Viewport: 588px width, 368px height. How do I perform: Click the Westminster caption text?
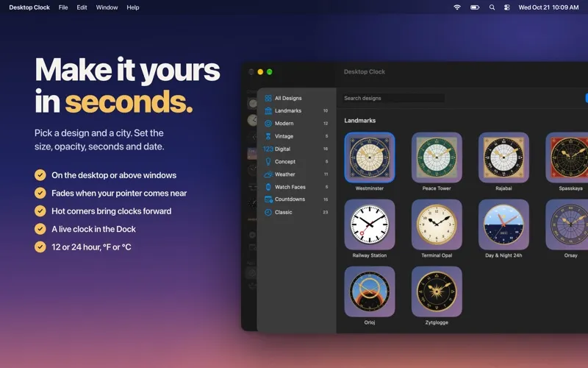point(370,188)
